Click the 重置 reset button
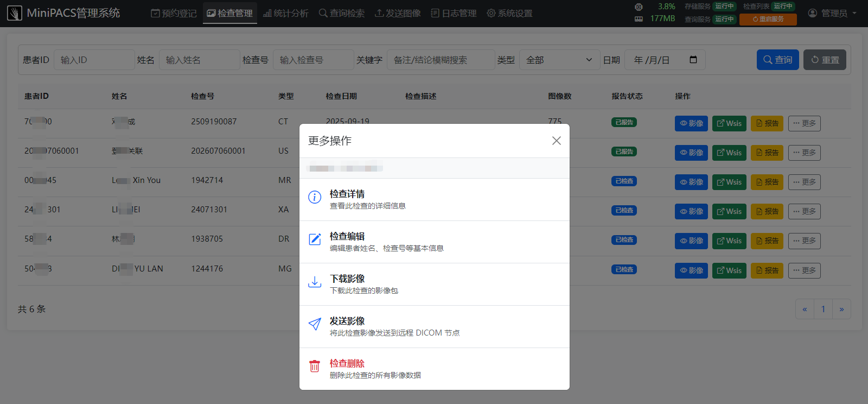 click(825, 60)
